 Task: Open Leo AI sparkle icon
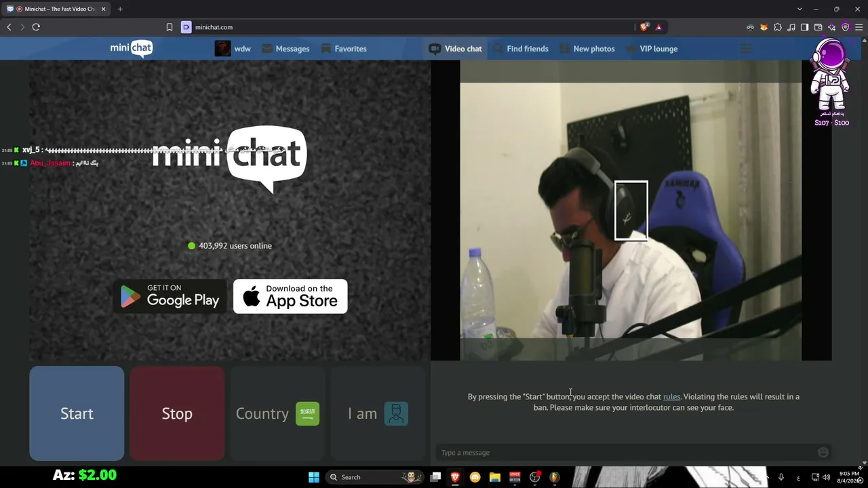point(831,27)
